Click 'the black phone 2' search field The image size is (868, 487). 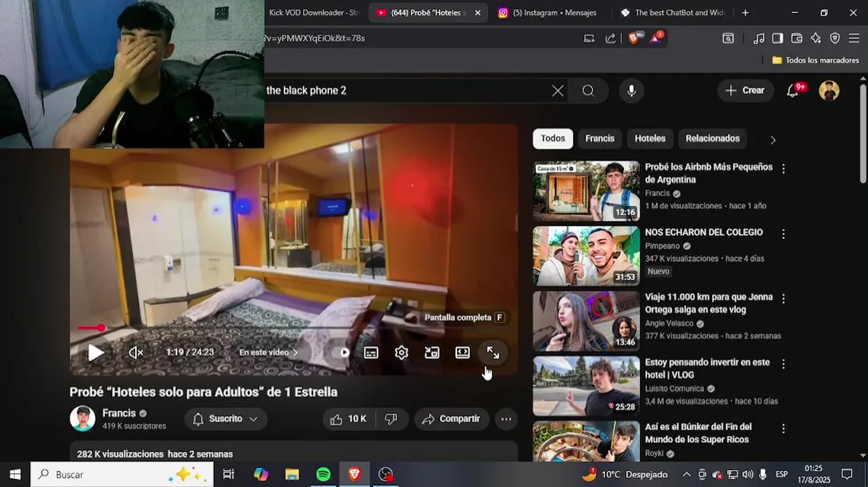click(x=406, y=91)
